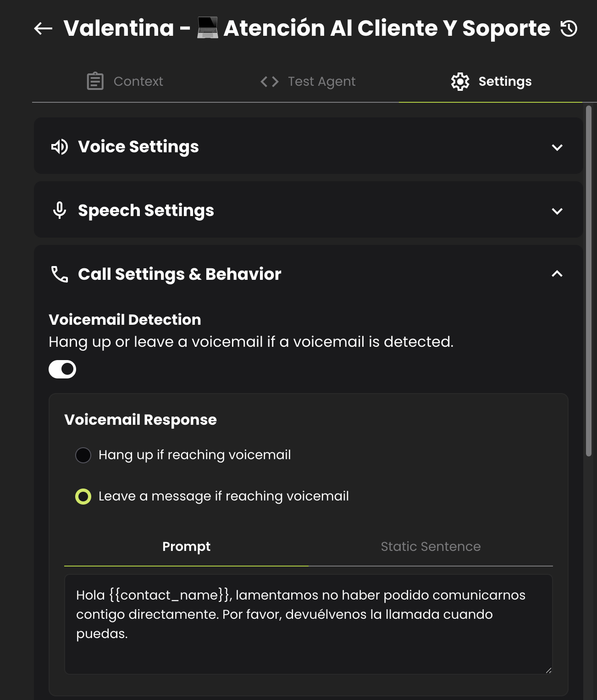Expand the Speech Settings chevron
The width and height of the screenshot is (597, 700).
point(557,211)
